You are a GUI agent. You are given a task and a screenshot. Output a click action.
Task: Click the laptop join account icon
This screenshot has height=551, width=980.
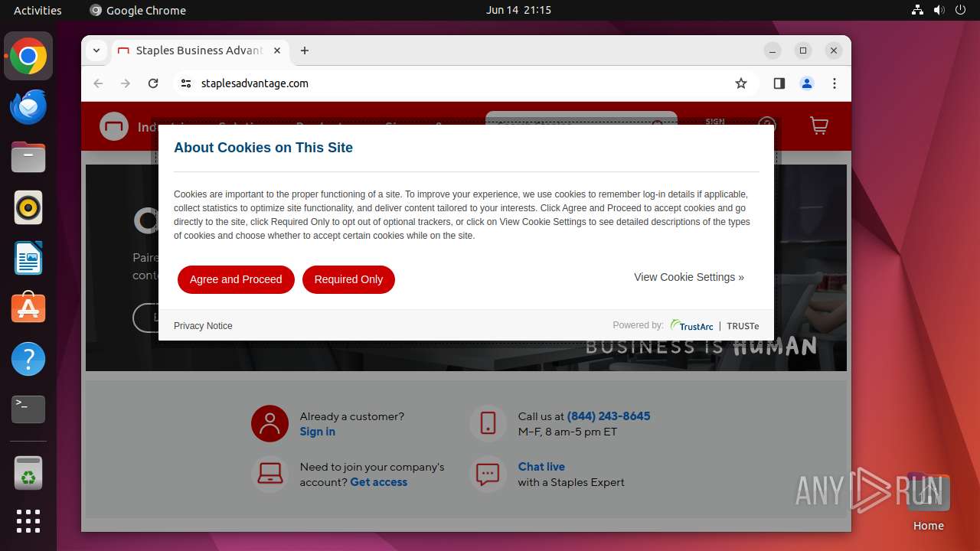(269, 474)
